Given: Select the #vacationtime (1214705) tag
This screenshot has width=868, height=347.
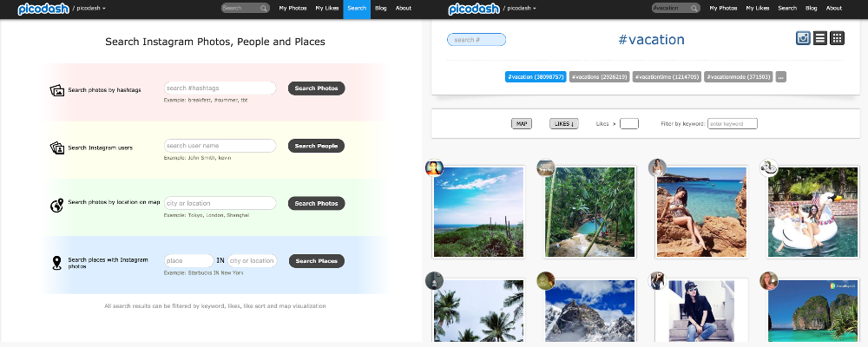Looking at the screenshot, I should (667, 77).
